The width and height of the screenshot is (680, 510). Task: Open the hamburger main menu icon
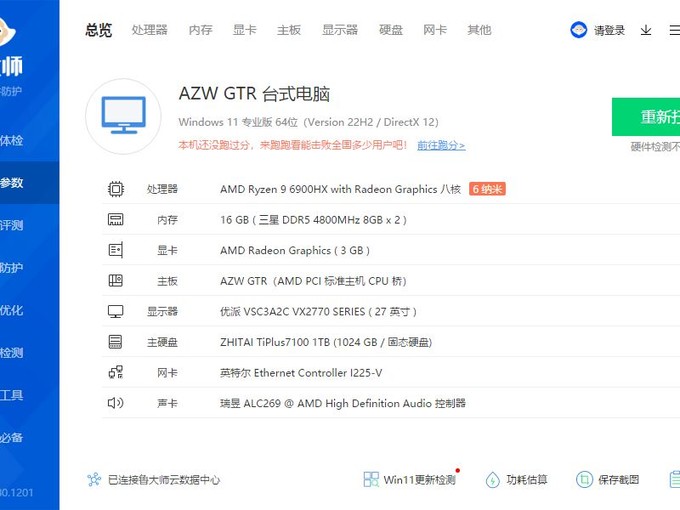[674, 30]
